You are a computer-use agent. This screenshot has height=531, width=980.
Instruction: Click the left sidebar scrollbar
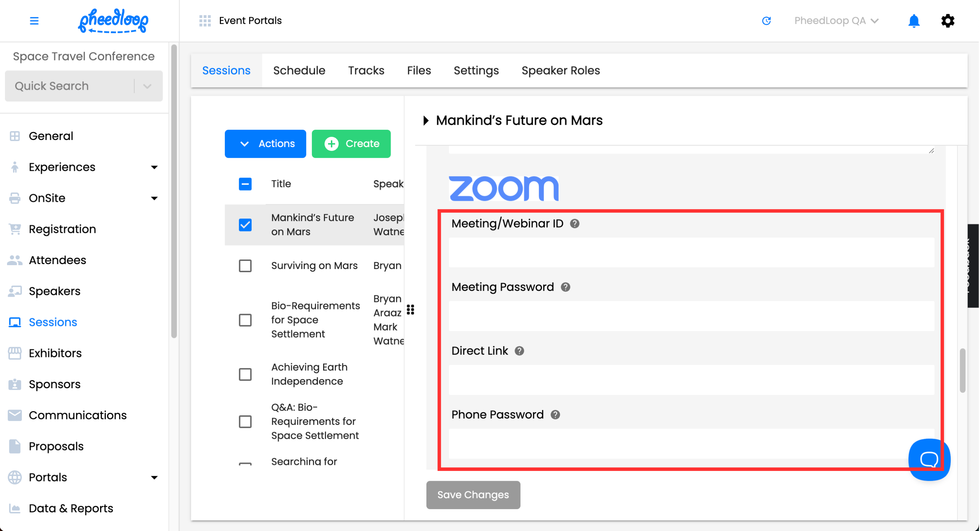point(174,191)
